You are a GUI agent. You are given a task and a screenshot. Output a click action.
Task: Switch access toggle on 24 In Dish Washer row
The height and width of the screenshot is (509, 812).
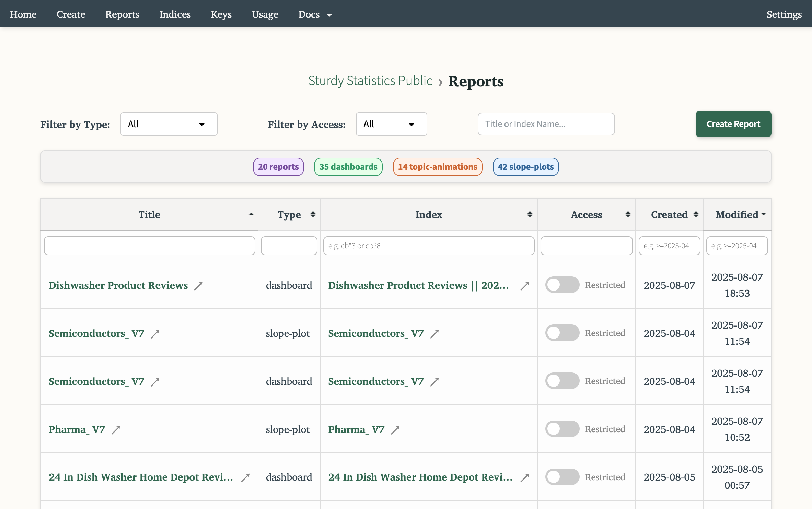(562, 477)
